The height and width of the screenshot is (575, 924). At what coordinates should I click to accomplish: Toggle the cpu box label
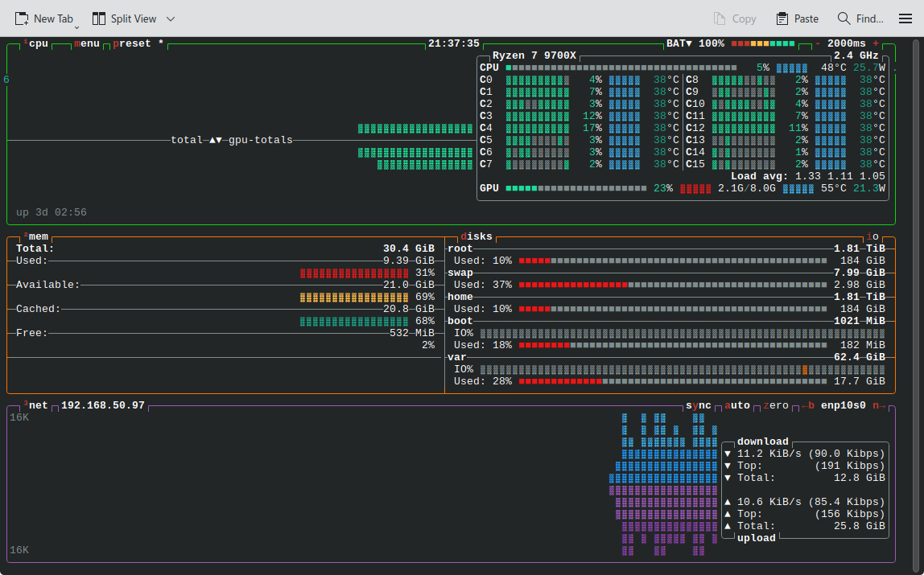36,43
